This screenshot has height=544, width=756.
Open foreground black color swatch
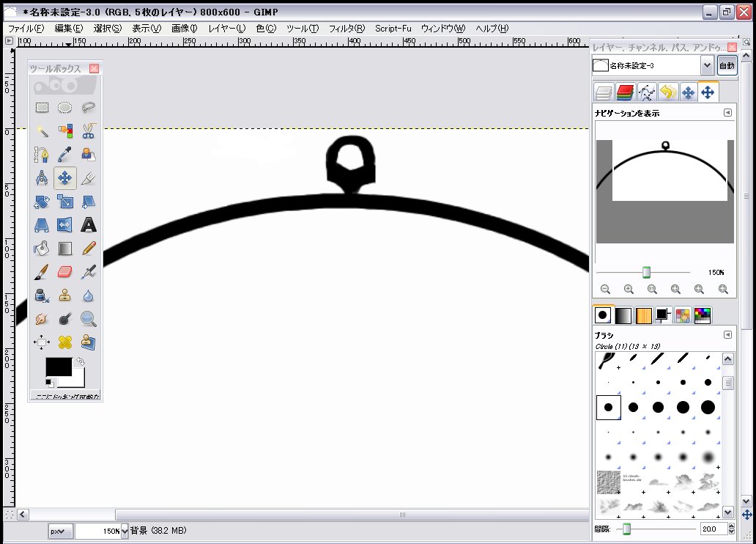[x=59, y=367]
